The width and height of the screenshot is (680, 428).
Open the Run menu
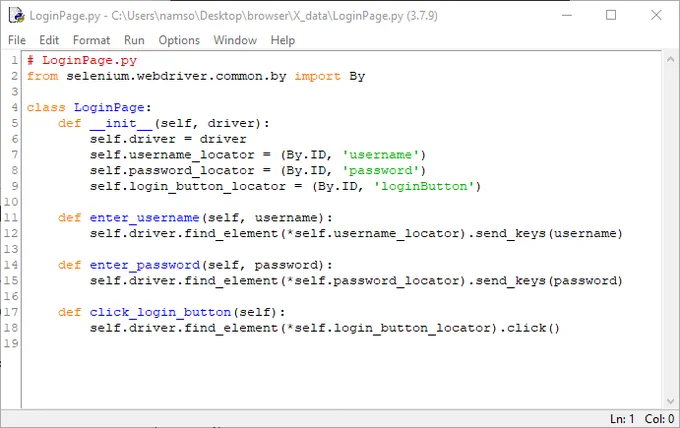(x=134, y=40)
